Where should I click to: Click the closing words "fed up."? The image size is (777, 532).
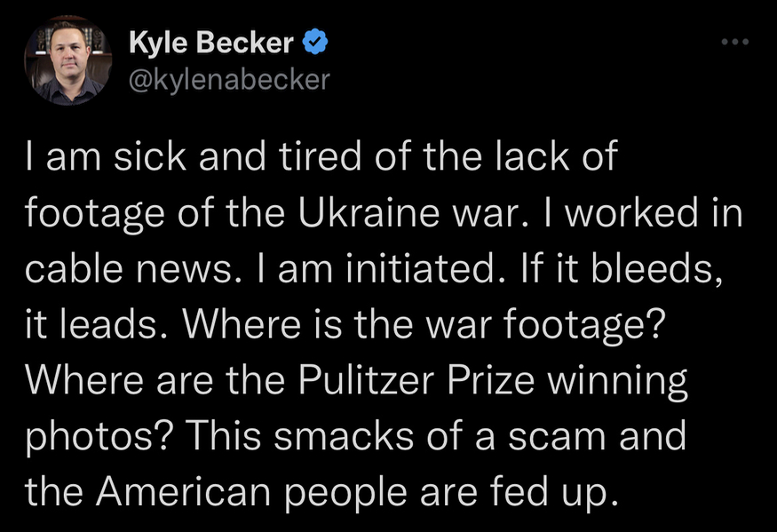(x=560, y=489)
